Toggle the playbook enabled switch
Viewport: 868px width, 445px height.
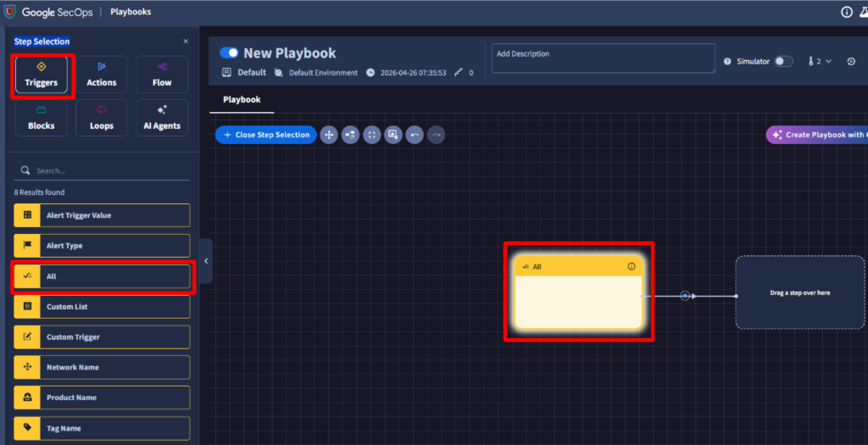point(229,53)
